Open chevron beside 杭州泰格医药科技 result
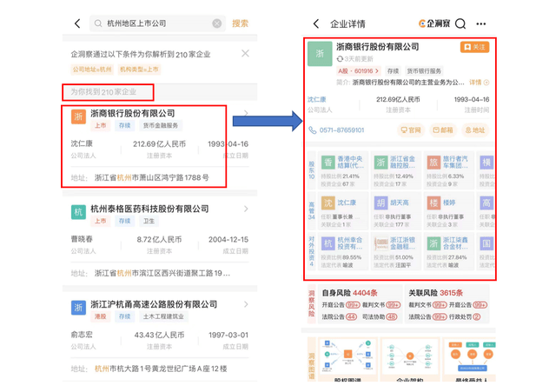 [x=246, y=209]
